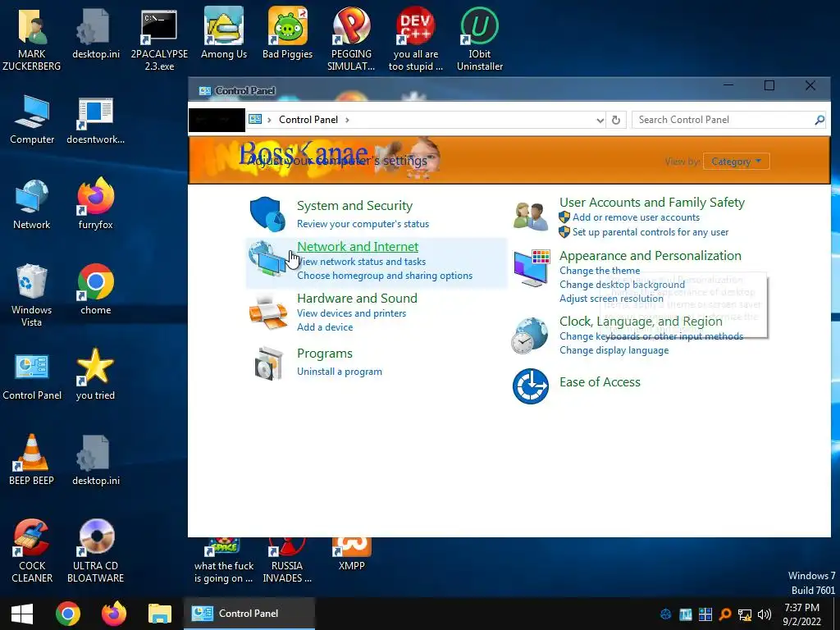The height and width of the screenshot is (630, 840).
Task: Select the Windows Vista recycle bin icon
Action: tap(31, 295)
